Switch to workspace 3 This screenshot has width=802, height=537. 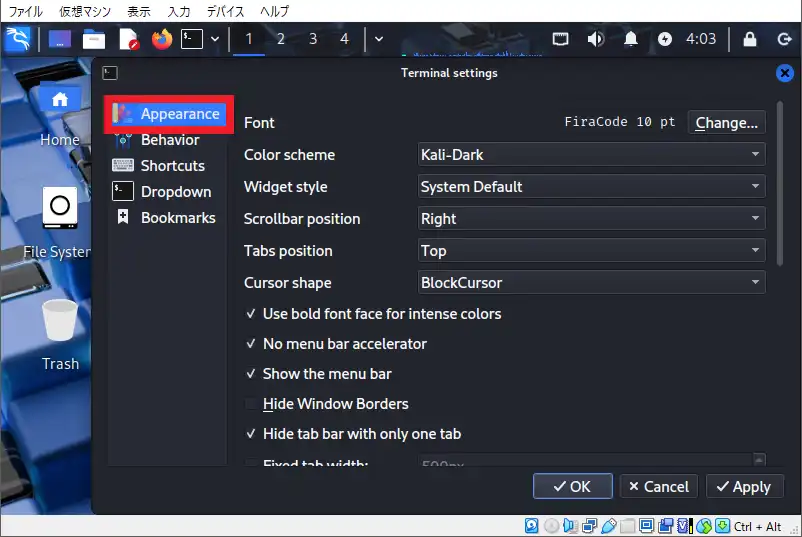click(313, 39)
